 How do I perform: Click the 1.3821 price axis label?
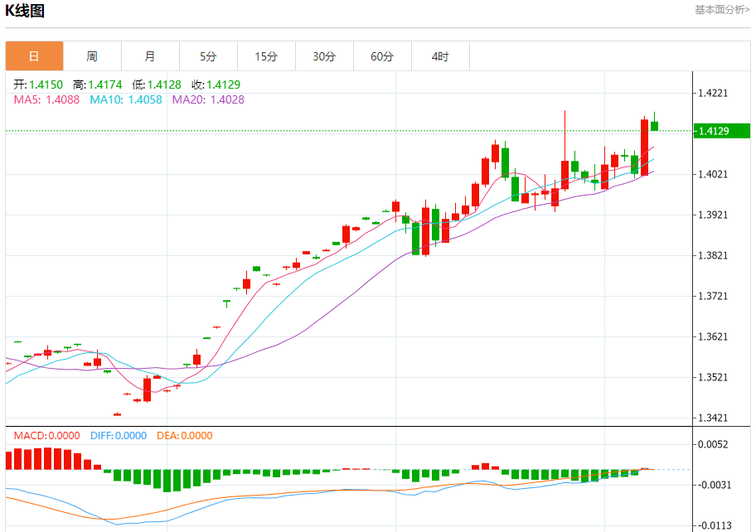click(713, 255)
